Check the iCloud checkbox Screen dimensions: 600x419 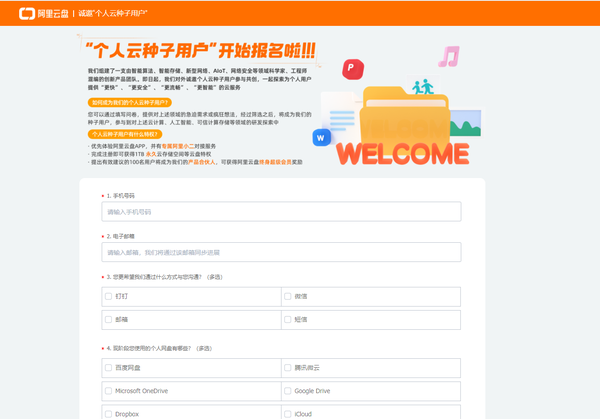(x=288, y=414)
